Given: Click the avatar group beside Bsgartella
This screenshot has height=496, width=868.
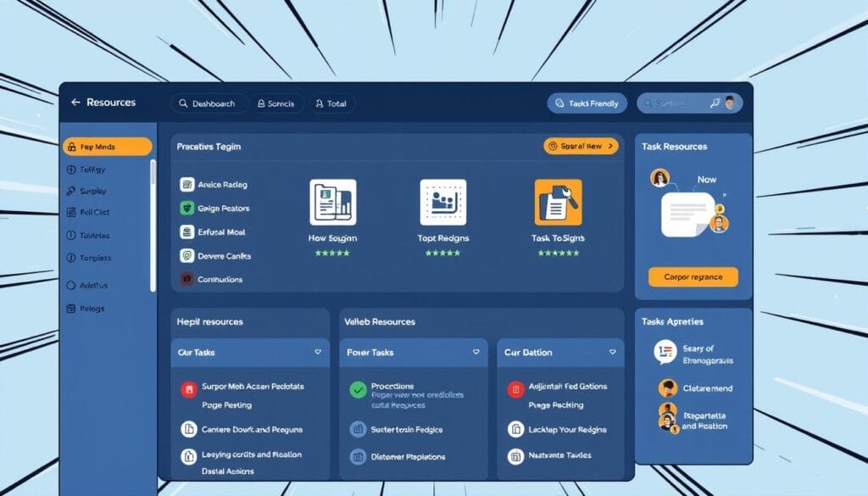Looking at the screenshot, I should point(668,419).
